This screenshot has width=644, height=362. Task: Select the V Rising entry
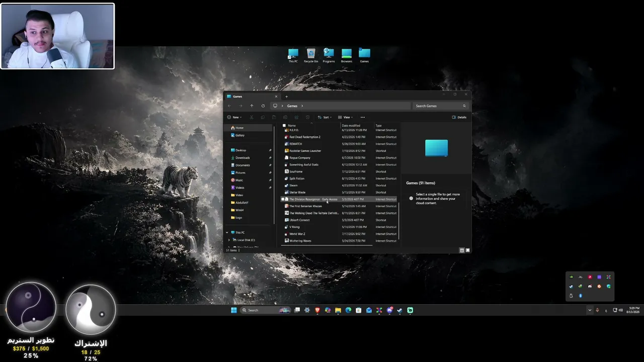coord(340,227)
